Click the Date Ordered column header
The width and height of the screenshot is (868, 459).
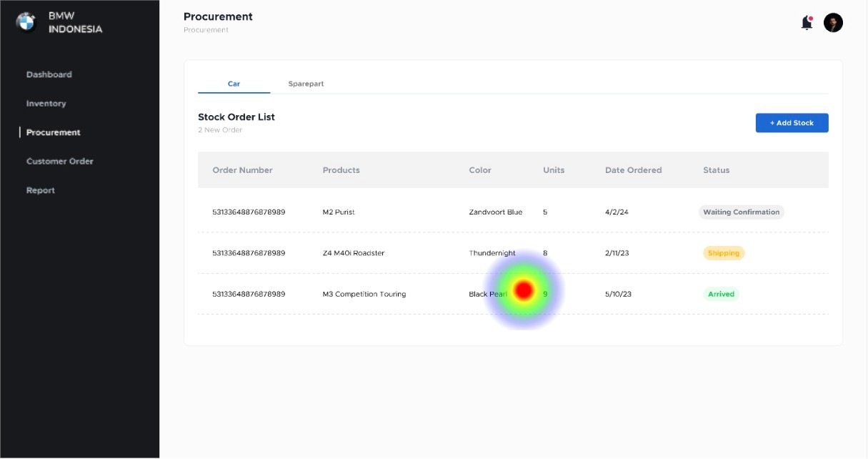point(633,170)
